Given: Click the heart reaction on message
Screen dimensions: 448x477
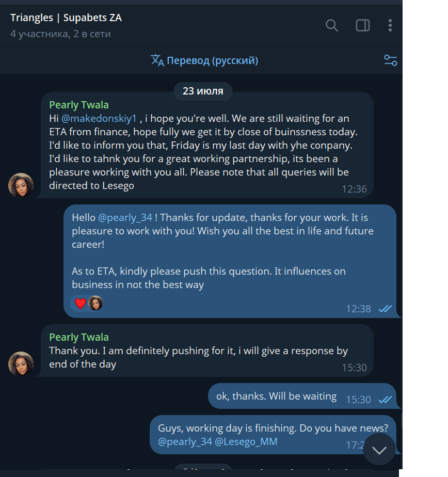Looking at the screenshot, I should coord(81,303).
